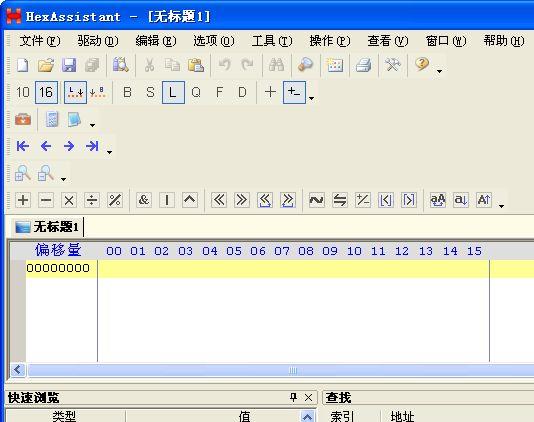Click the red toolbox icon

click(x=23, y=119)
